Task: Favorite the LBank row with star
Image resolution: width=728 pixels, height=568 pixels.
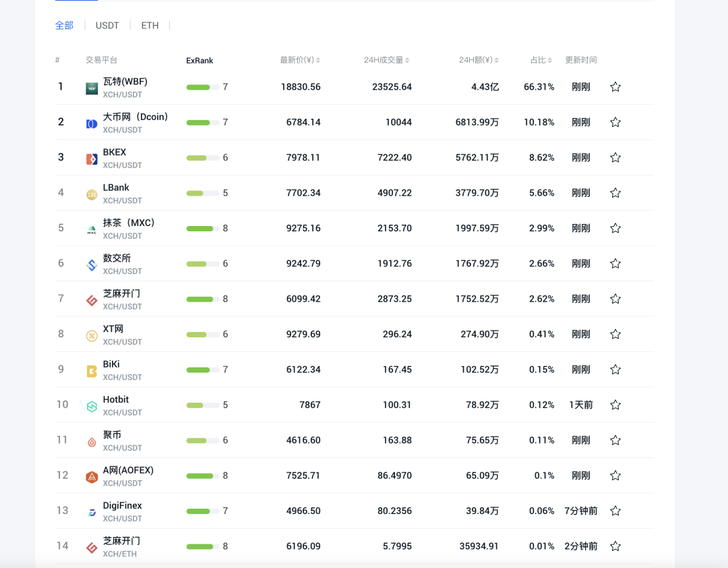Action: coord(615,193)
